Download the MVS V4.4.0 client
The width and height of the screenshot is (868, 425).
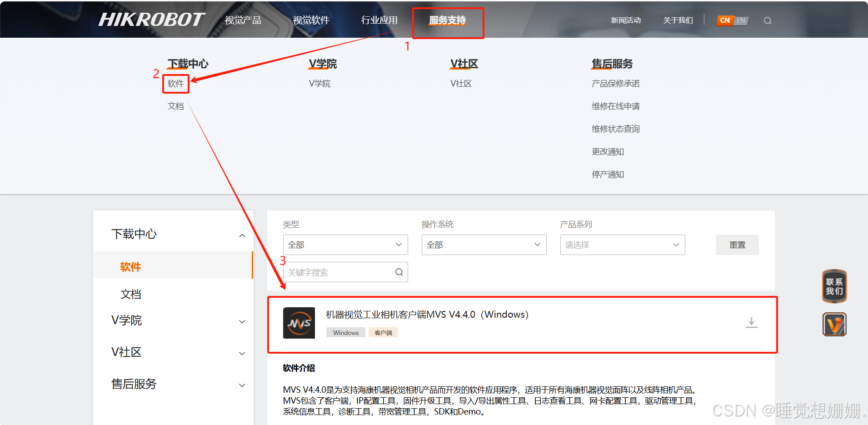[752, 322]
